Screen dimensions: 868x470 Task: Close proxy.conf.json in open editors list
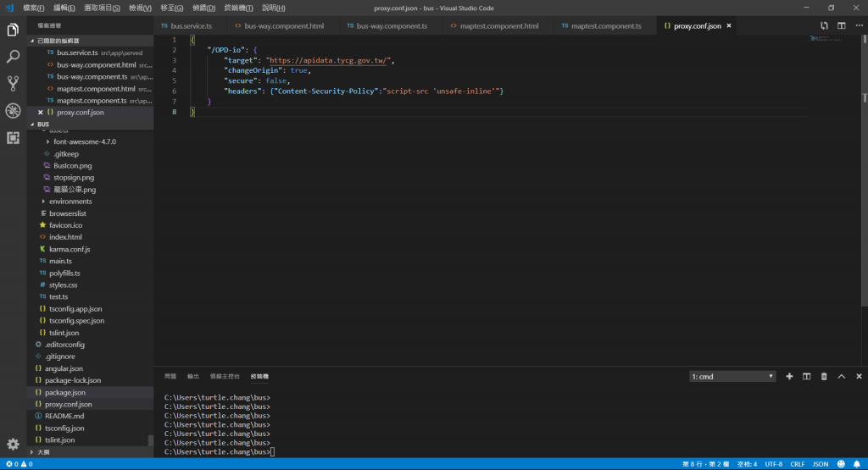41,113
